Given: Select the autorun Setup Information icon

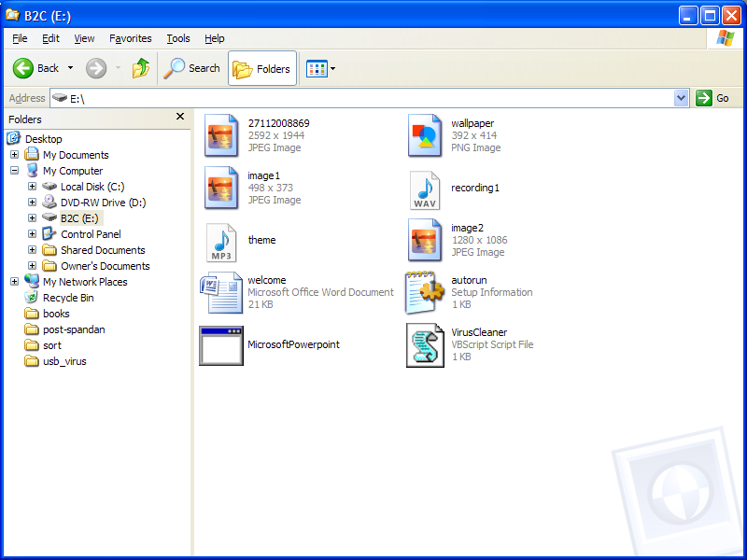Looking at the screenshot, I should [x=425, y=292].
